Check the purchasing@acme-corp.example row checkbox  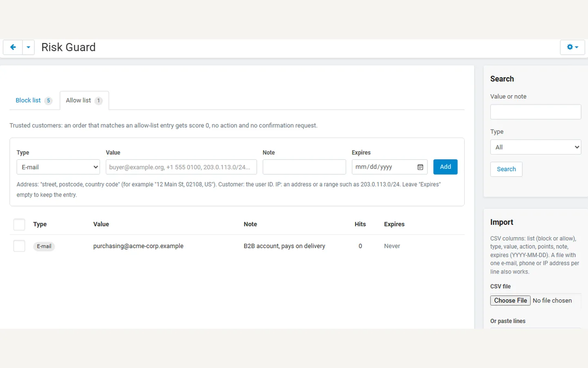click(x=19, y=246)
